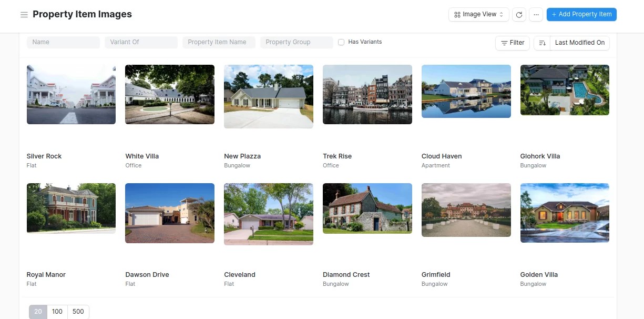Open the Golden Villa item link

coord(539,275)
